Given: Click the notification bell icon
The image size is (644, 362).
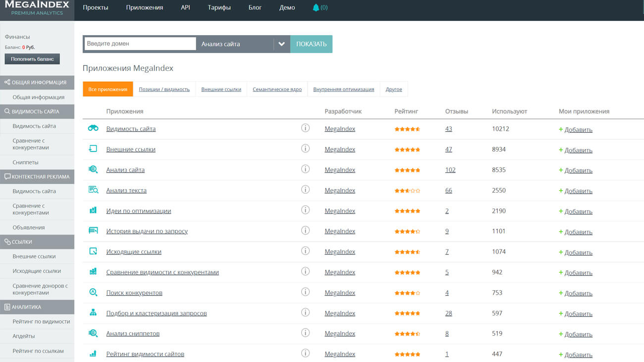Looking at the screenshot, I should (316, 7).
